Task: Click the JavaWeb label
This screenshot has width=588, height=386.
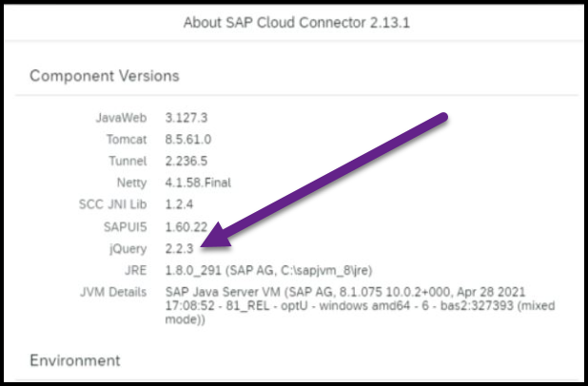Action: click(121, 118)
